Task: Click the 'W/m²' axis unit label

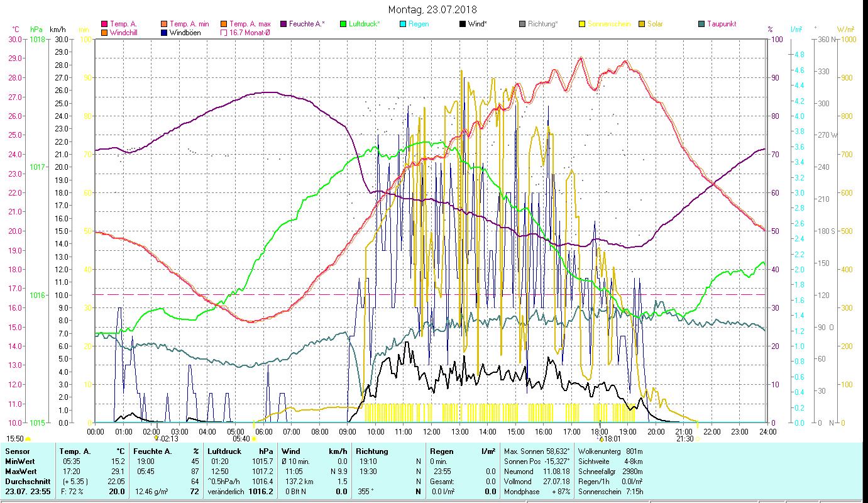Action: (845, 29)
